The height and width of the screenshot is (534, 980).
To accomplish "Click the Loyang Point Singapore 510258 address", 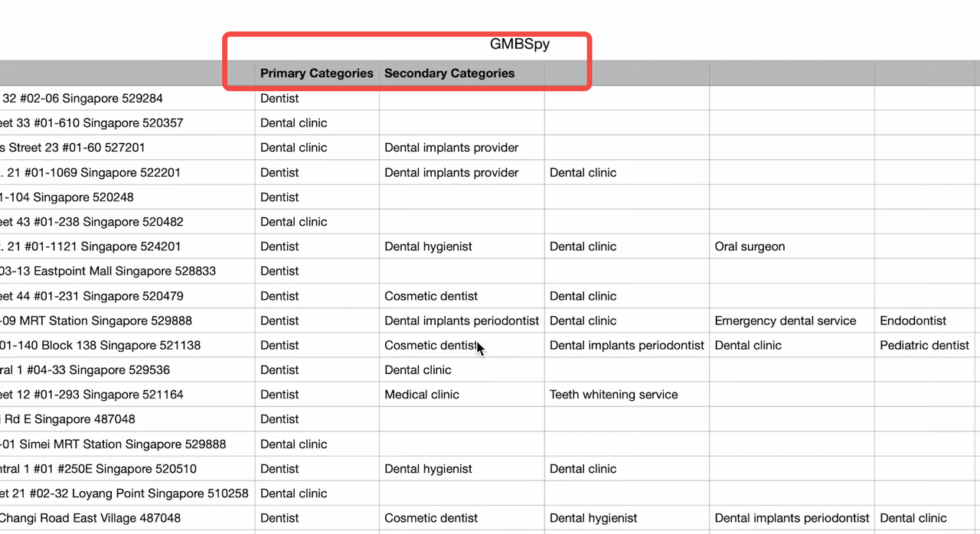I will click(127, 493).
